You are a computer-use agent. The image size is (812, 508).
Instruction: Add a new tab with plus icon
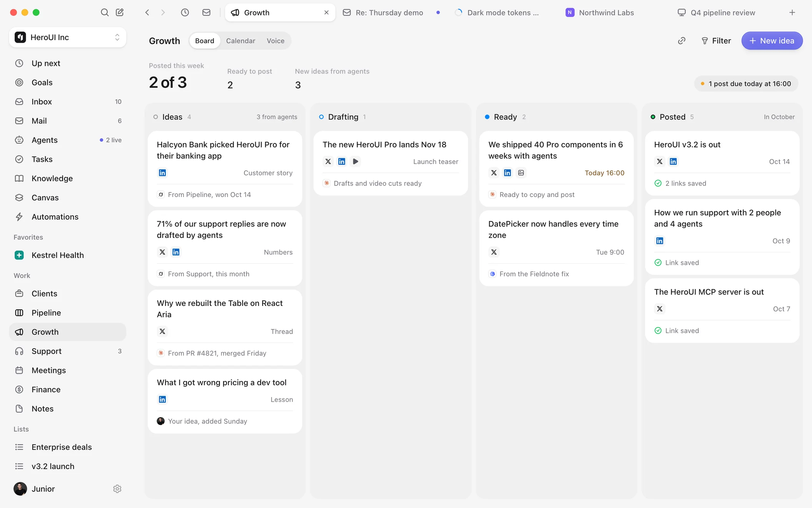792,12
